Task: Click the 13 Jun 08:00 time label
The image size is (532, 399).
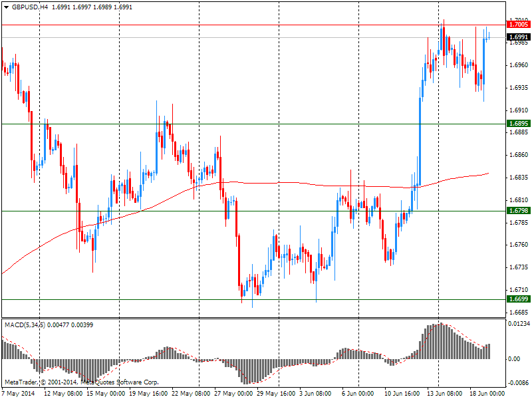Action: click(444, 394)
